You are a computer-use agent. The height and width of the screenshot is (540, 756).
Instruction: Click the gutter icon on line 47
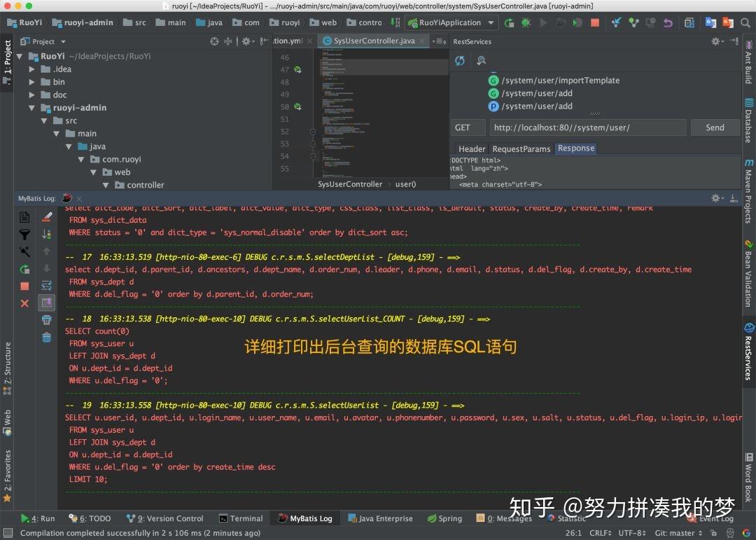tap(298, 70)
